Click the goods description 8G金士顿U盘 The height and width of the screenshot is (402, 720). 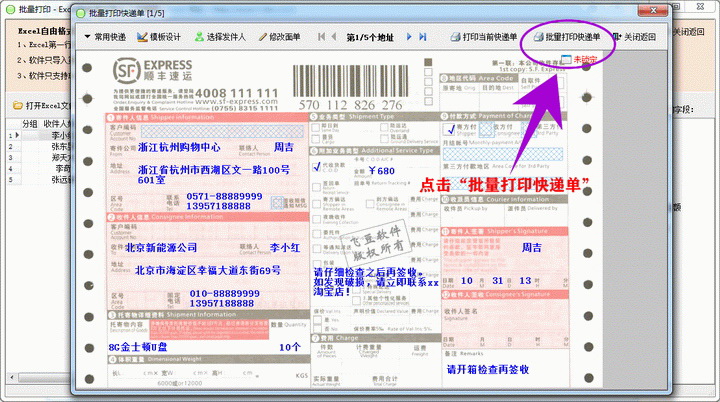(138, 347)
